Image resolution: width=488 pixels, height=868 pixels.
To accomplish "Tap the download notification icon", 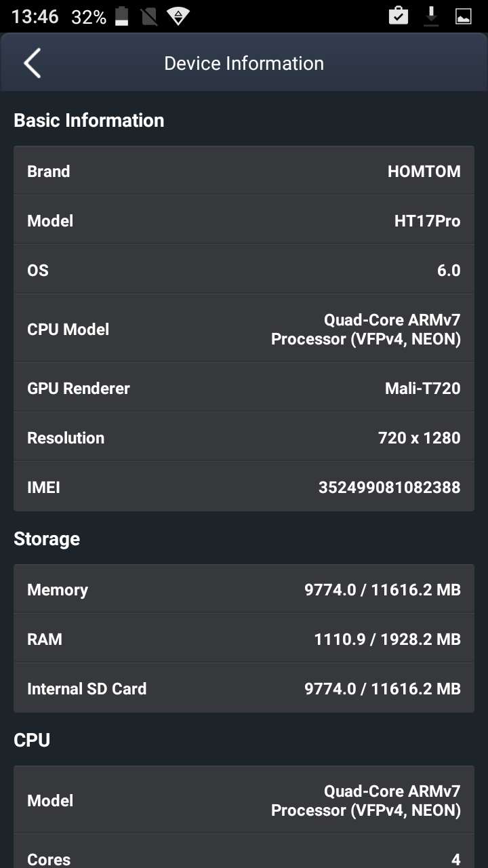I will coord(431,16).
